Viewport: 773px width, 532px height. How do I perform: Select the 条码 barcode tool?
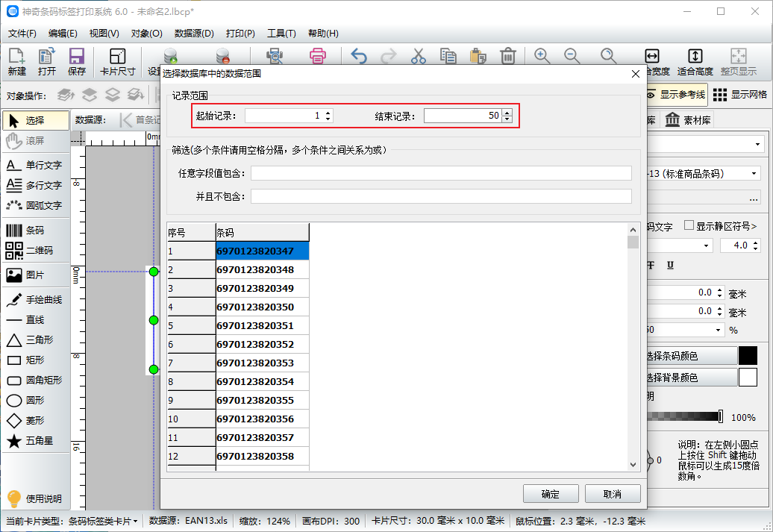click(x=36, y=231)
